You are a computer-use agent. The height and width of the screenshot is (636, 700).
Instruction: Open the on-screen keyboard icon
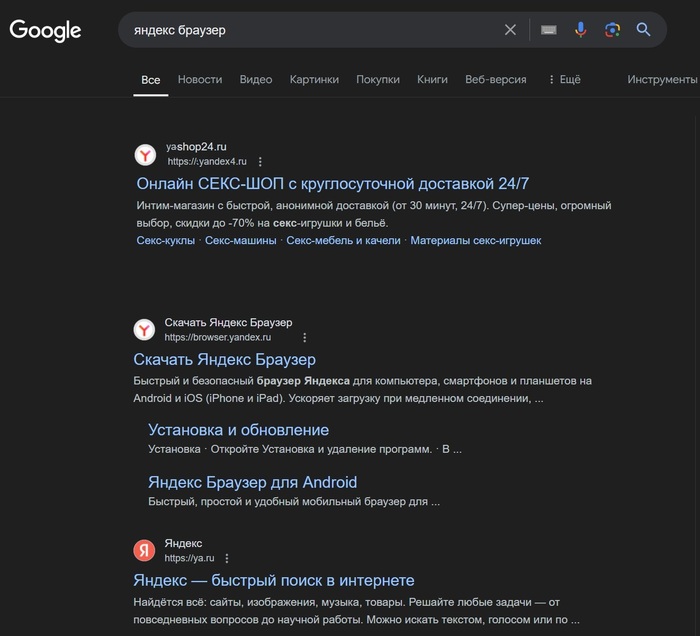548,30
